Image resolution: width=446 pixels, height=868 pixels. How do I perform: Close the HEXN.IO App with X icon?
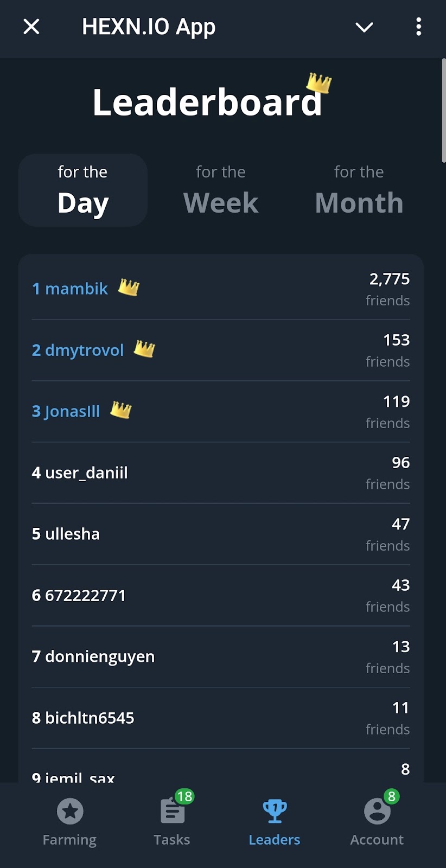[31, 27]
